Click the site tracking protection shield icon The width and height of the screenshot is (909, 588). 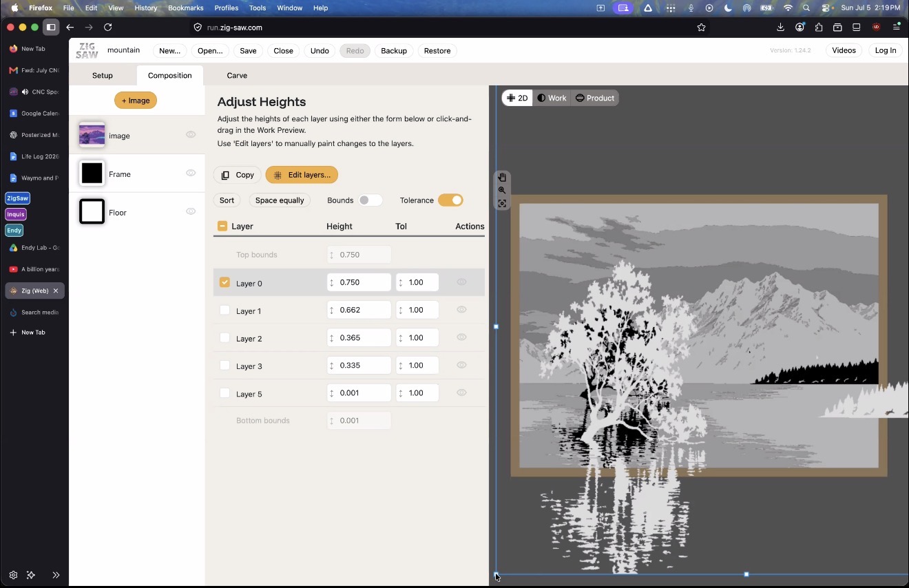tap(198, 28)
